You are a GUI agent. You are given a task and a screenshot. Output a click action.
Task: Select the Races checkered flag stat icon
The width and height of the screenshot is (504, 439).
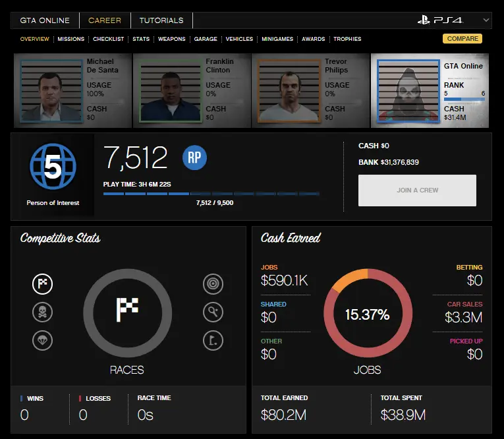(x=42, y=284)
